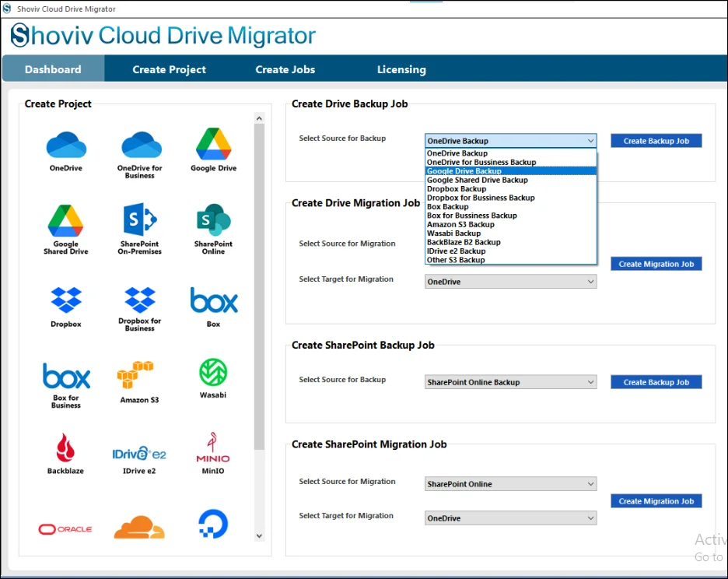Click Create Migration Job for Drive
This screenshot has height=579, width=728.
pos(656,264)
